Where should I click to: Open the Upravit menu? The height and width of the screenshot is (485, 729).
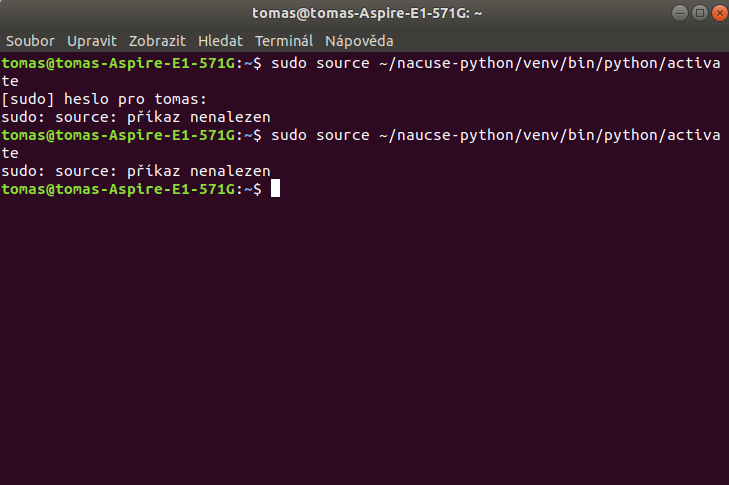point(92,41)
